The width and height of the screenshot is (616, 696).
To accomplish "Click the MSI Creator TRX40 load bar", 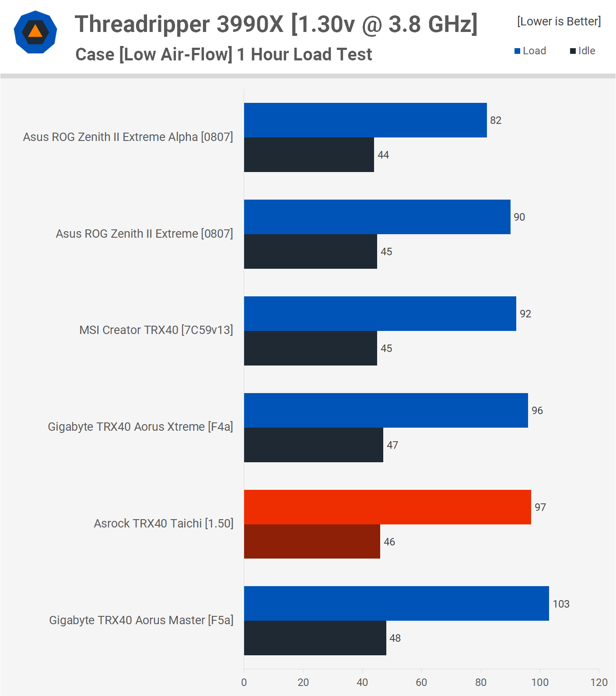I will point(380,314).
